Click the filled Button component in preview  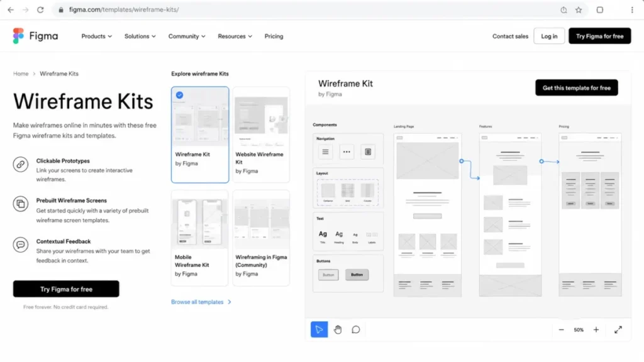[357, 275]
